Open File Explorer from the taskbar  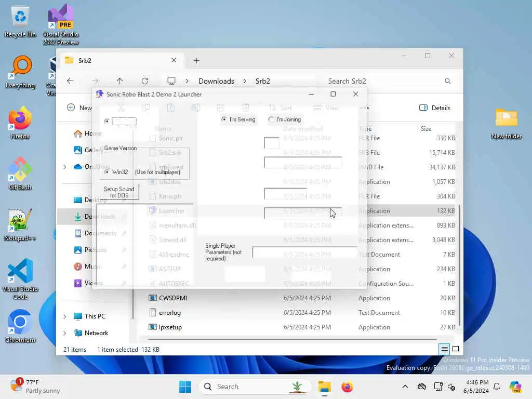pyautogui.click(x=324, y=387)
